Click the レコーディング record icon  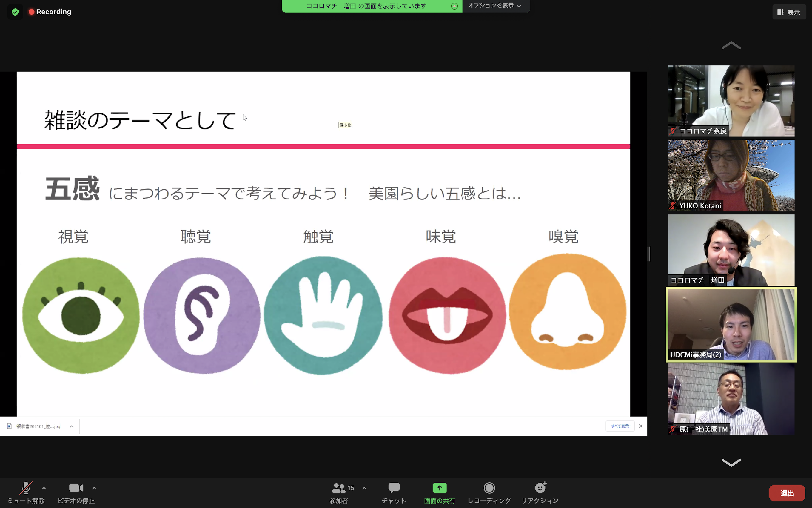tap(489, 488)
